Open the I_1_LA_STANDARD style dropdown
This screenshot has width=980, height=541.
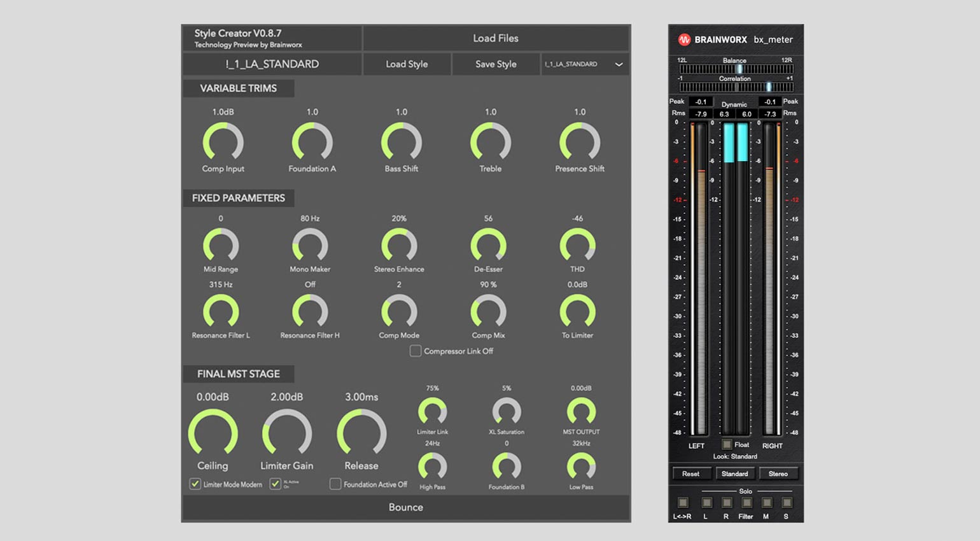point(585,64)
